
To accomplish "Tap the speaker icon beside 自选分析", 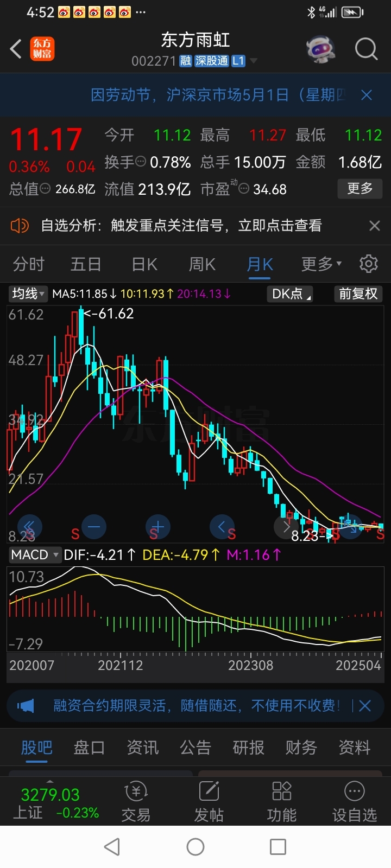I will [20, 226].
